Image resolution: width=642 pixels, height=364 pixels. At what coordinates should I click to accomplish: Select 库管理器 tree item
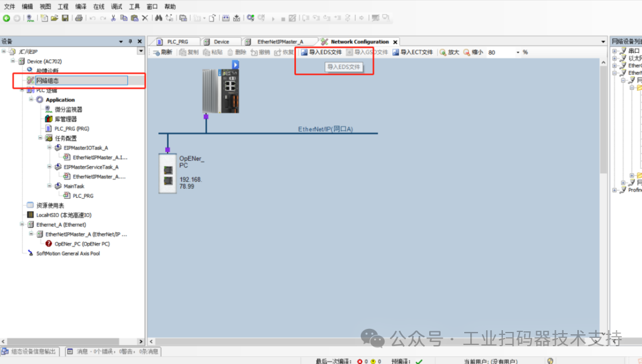coord(66,119)
